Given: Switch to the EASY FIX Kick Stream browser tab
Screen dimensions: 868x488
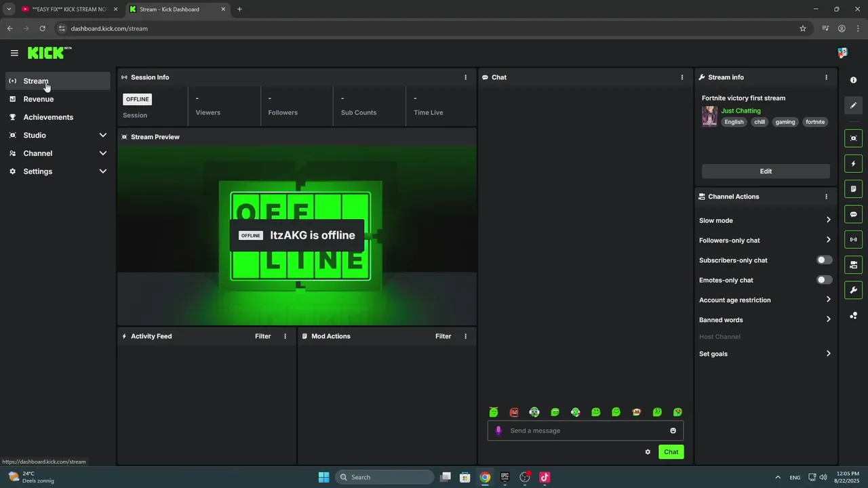Looking at the screenshot, I should (69, 9).
